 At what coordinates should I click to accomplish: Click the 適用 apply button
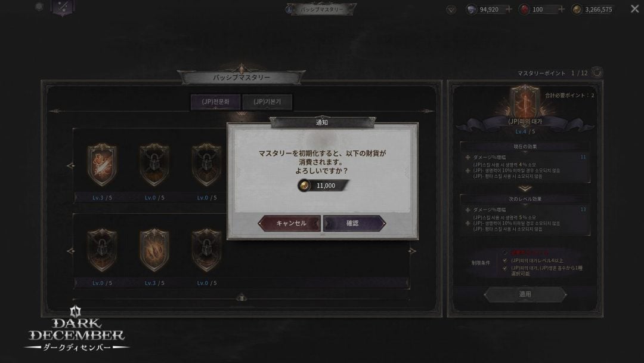pos(525,294)
